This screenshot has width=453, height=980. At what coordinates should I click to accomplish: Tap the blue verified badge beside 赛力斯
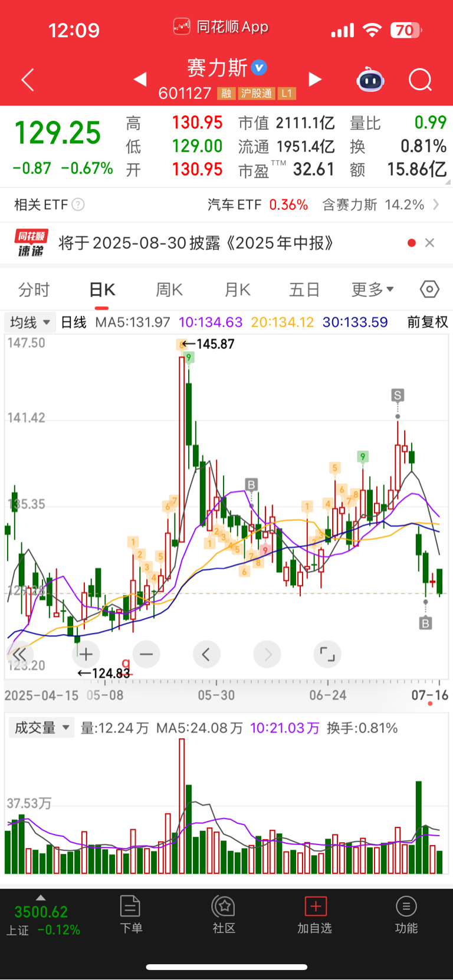tap(259, 67)
